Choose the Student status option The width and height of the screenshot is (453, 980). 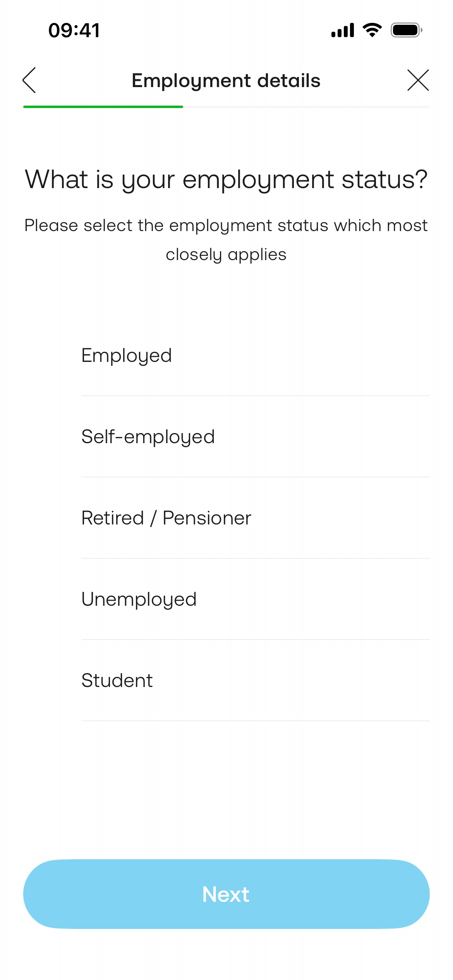click(x=117, y=680)
